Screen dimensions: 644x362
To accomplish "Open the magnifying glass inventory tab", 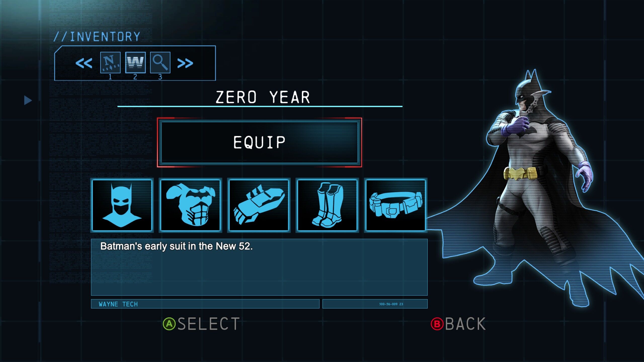I will click(160, 63).
